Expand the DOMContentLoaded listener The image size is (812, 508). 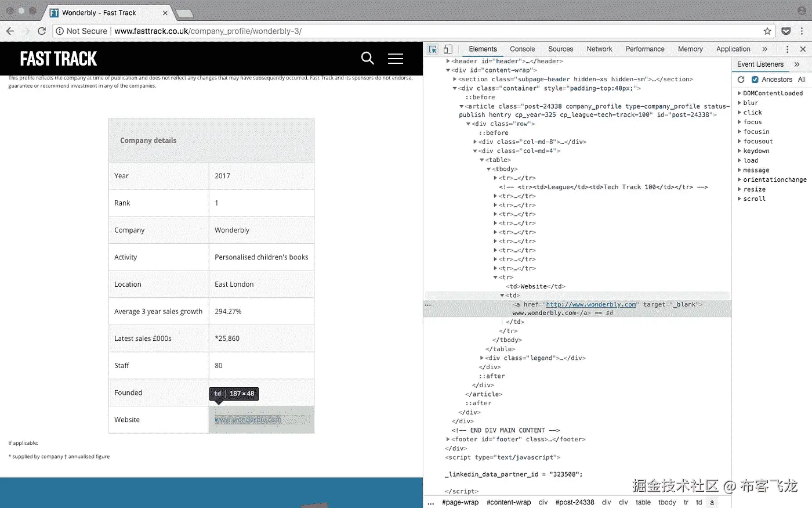coord(739,93)
